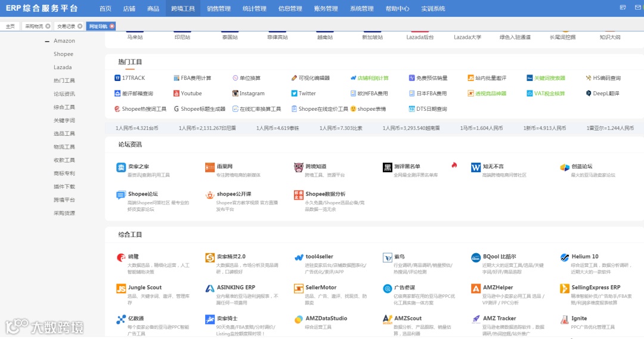Open the 跨境工具 top menu
Screen dimensions: 644x339
point(183,8)
